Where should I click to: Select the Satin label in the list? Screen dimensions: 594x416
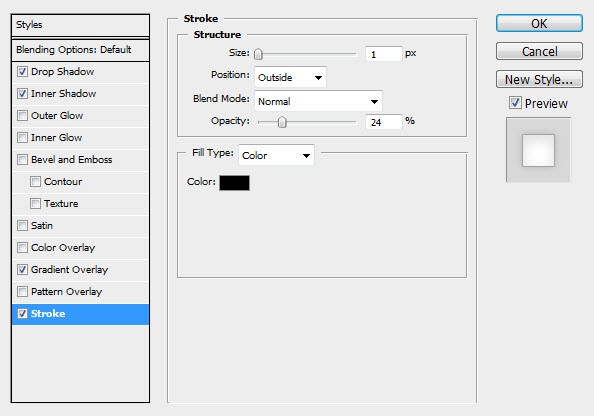[42, 225]
